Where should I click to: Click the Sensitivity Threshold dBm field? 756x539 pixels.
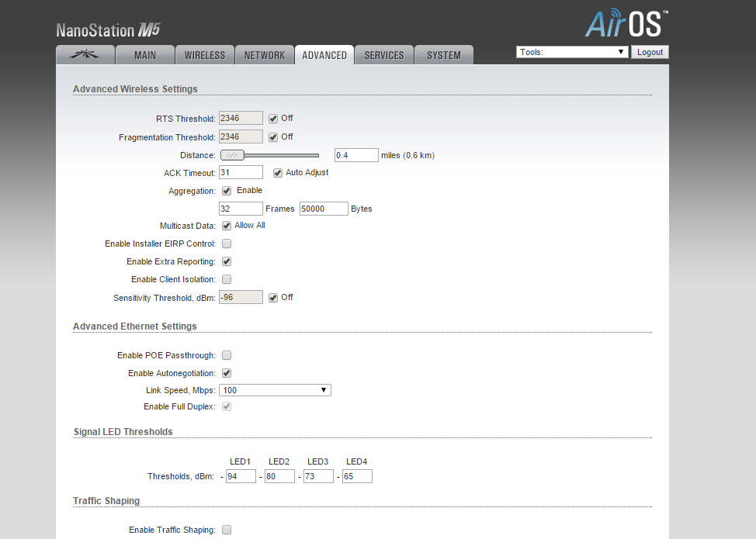(x=241, y=297)
